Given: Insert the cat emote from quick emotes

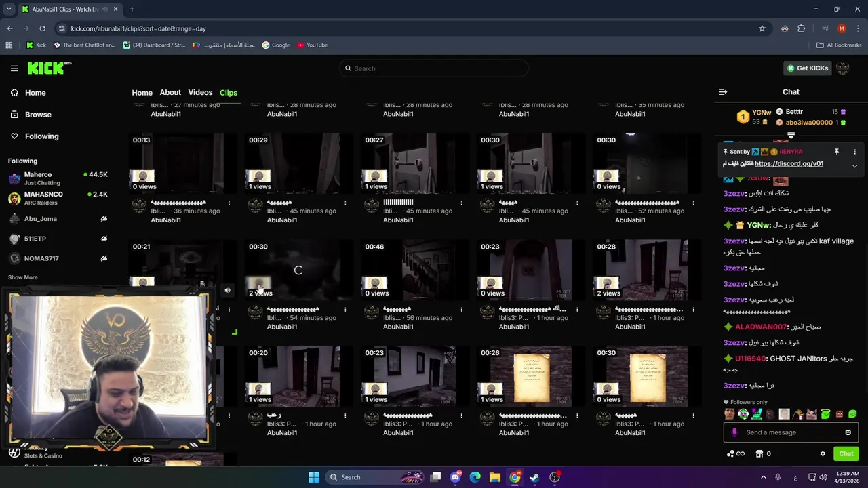Looking at the screenshot, I should coord(812,414).
